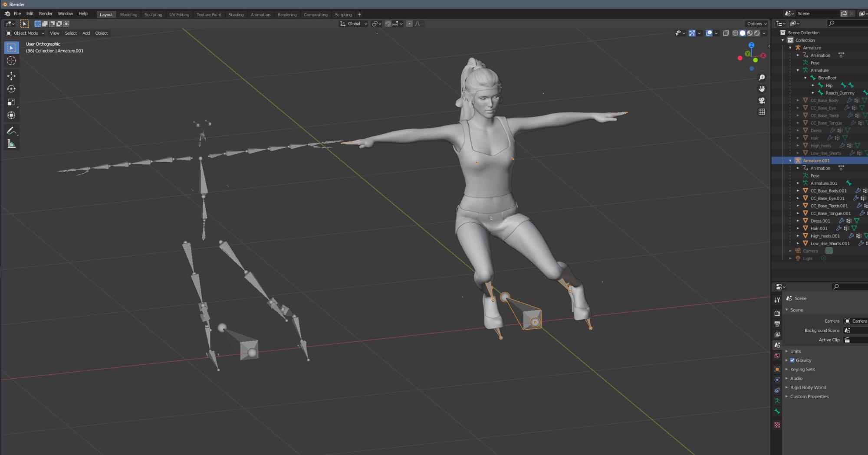Switch to Rendered viewport shading
Screen dimensions: 868x455
coord(757,33)
